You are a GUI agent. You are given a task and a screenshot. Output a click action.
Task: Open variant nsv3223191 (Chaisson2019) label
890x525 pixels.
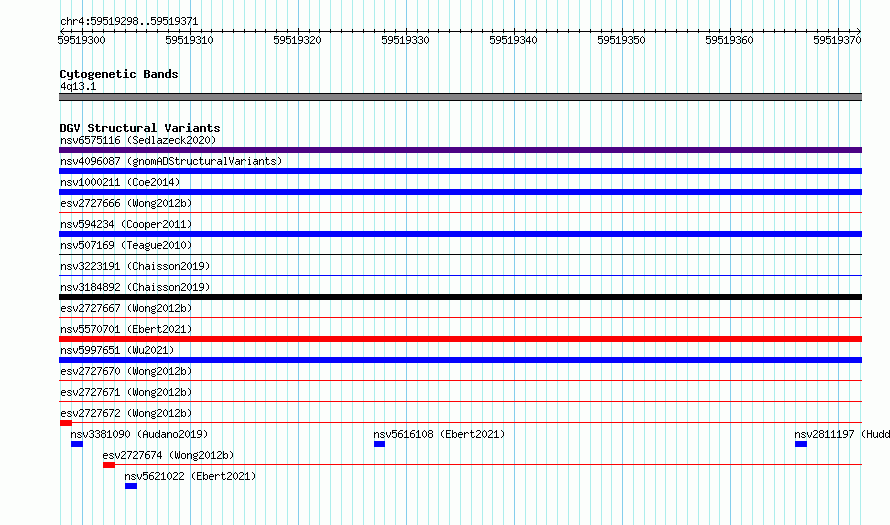tap(135, 266)
